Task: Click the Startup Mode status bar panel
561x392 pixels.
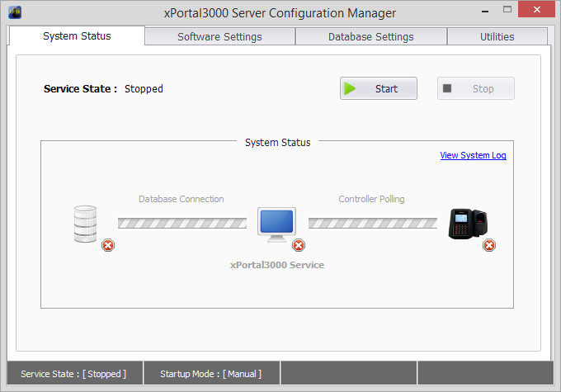Action: 211,374
